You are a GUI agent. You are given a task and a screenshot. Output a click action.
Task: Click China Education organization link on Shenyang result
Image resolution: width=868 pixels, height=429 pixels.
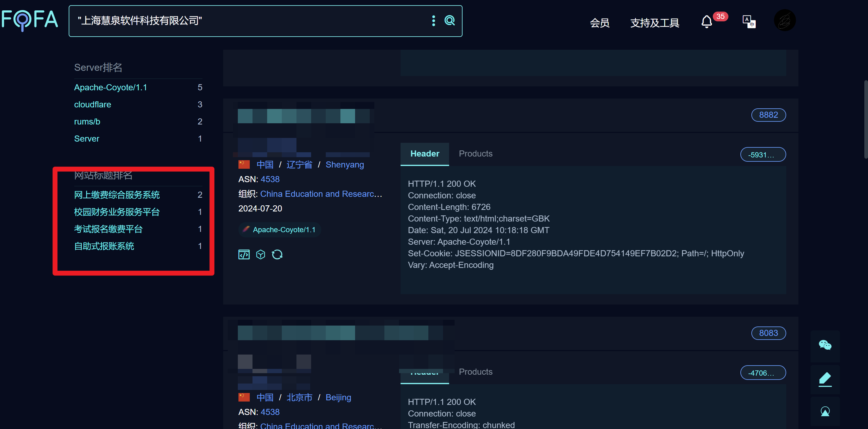pos(321,194)
